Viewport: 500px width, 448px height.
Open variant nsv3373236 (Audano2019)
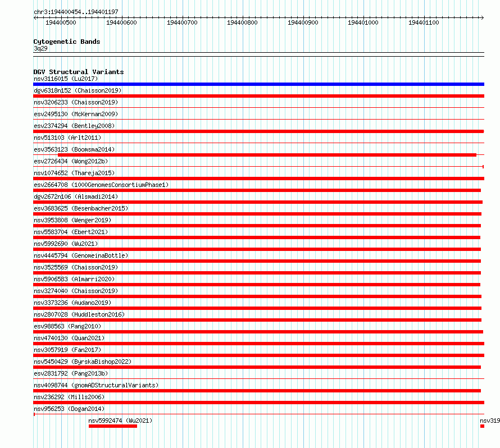pyautogui.click(x=72, y=303)
